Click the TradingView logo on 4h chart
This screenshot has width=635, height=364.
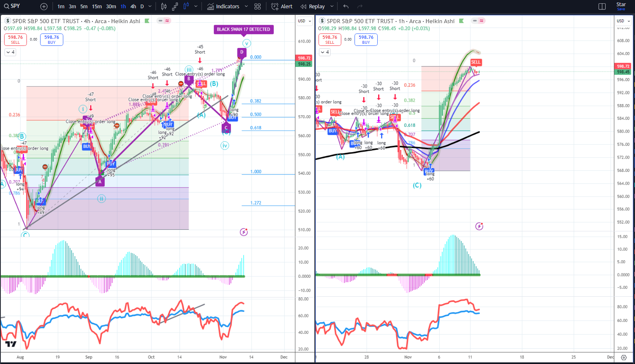[x=11, y=344]
